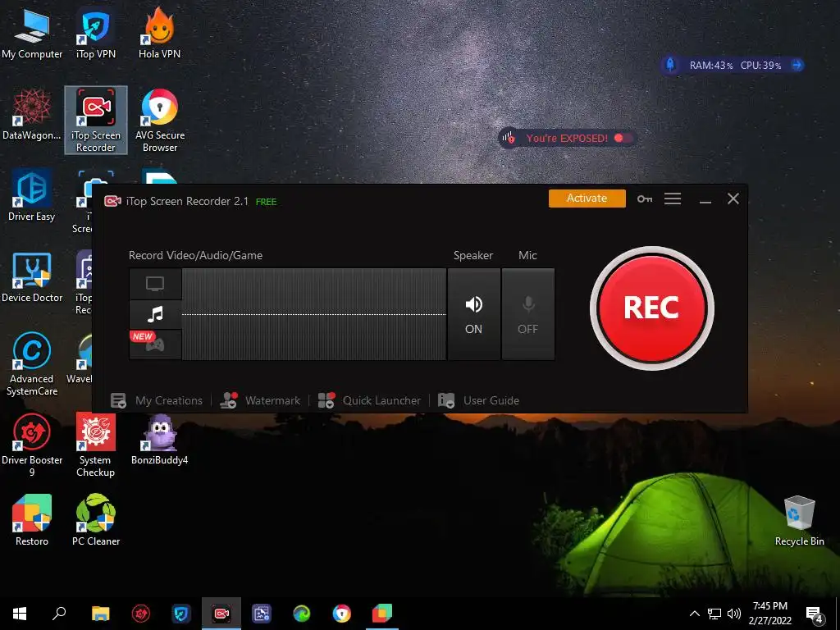This screenshot has height=630, width=840.
Task: Close the iTop Screen Recorder window
Action: pyautogui.click(x=733, y=199)
